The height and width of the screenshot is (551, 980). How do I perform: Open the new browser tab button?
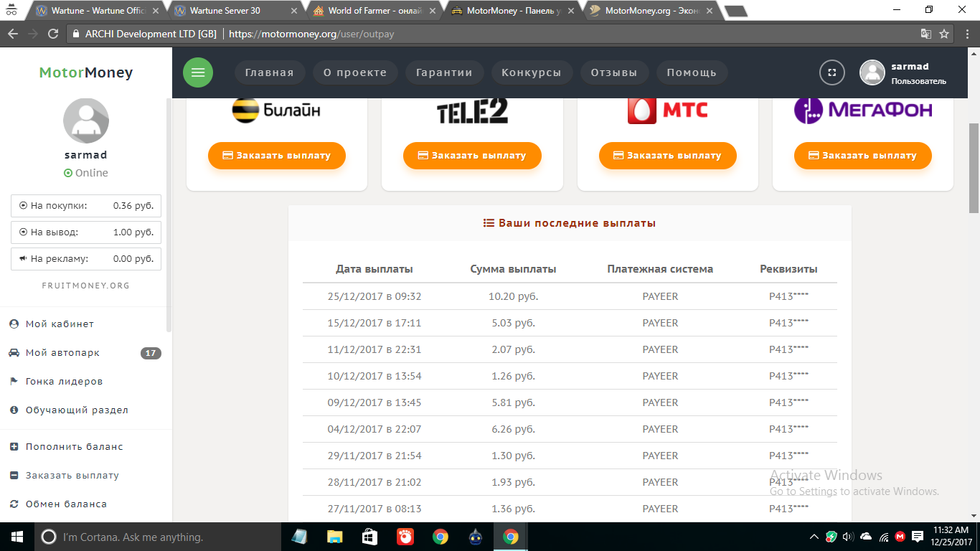pos(736,11)
